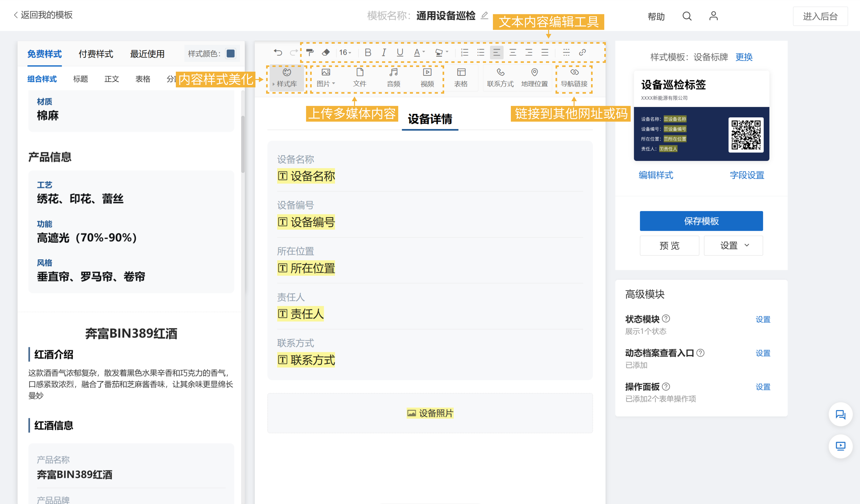Click the clear formatting eraser icon
This screenshot has height=504, width=860.
coord(326,52)
